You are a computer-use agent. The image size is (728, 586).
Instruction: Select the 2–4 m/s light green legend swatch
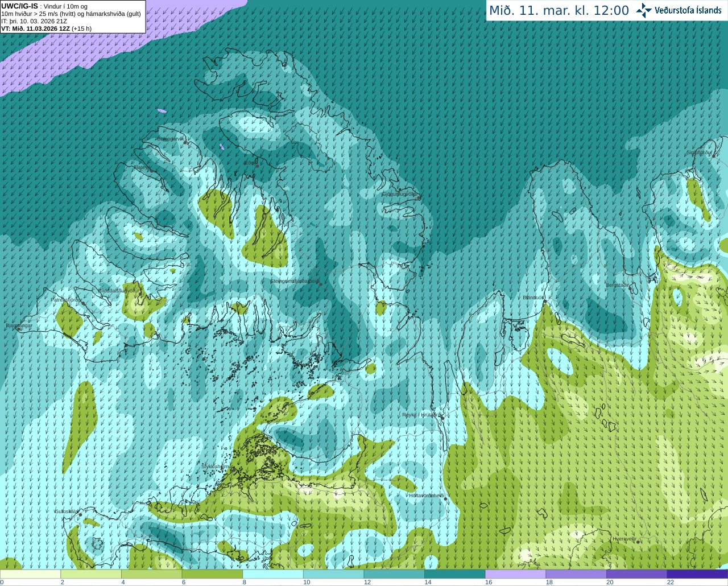(x=91, y=574)
